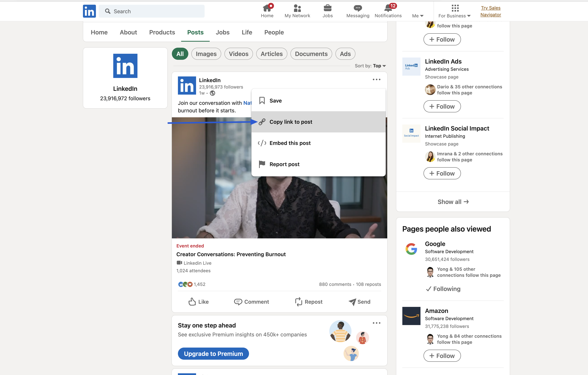Open three-dot menu on Premium card
The width and height of the screenshot is (588, 375).
click(x=376, y=323)
